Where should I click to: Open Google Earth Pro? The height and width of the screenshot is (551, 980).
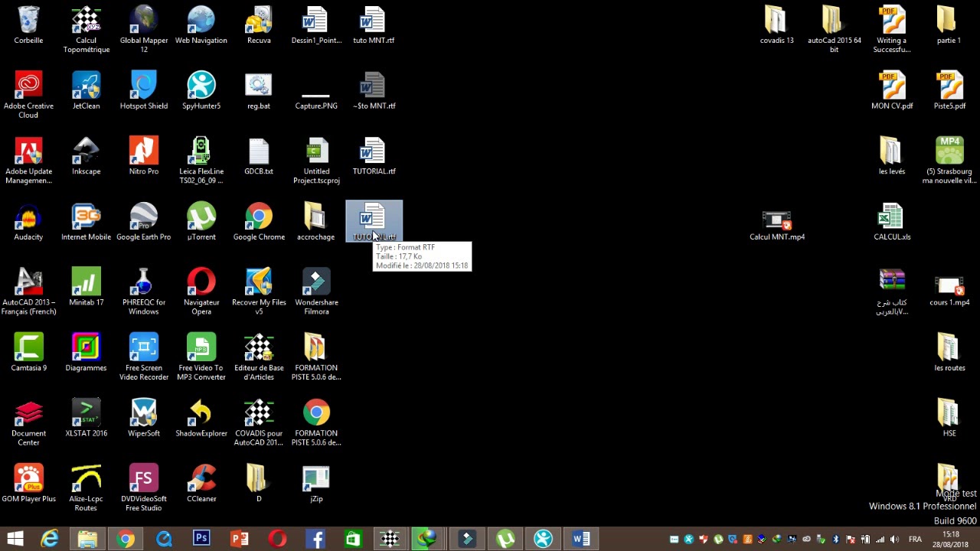click(144, 221)
